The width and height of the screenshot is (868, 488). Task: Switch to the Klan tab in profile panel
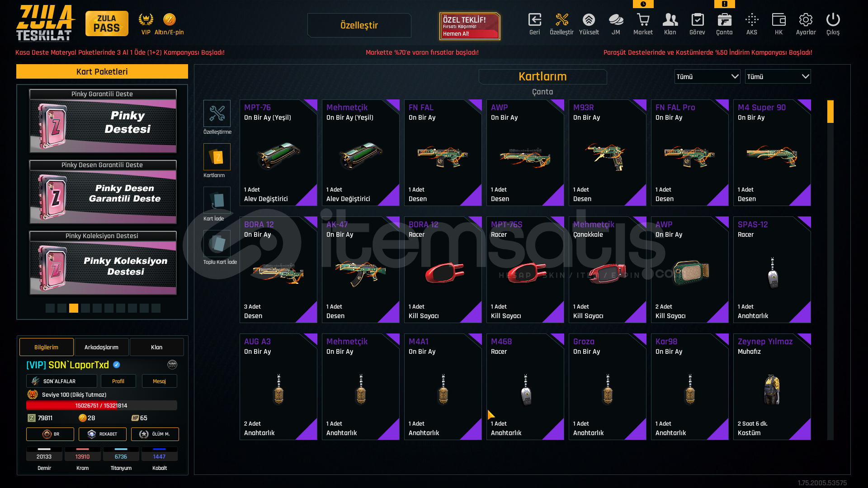[156, 347]
